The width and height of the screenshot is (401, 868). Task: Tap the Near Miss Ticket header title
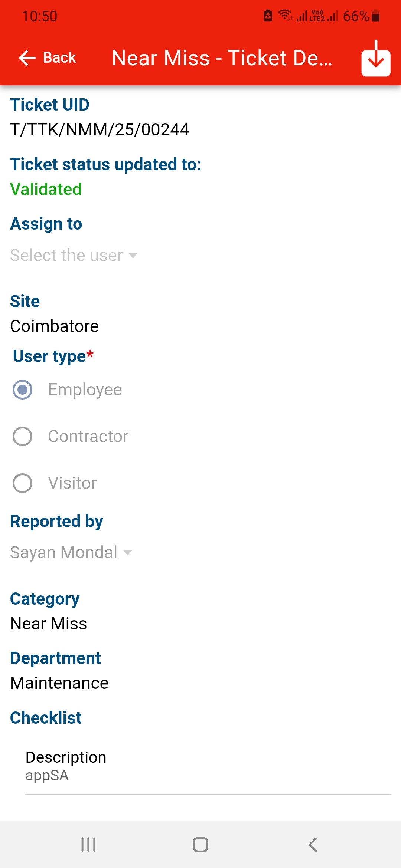(222, 58)
